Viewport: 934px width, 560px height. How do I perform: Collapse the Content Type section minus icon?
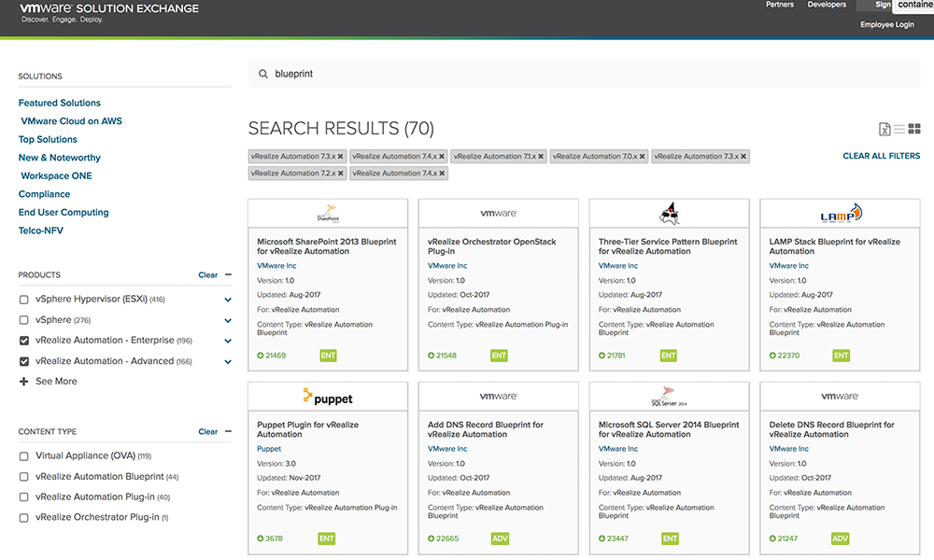228,431
